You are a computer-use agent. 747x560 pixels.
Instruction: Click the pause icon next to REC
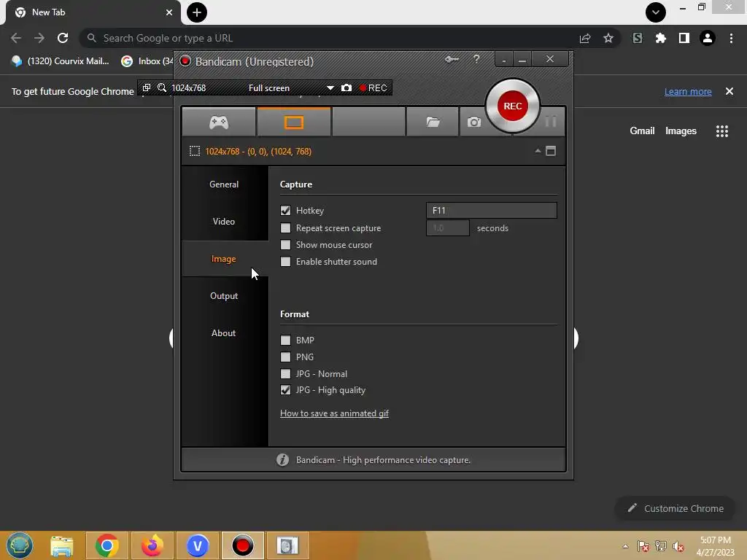[551, 122]
